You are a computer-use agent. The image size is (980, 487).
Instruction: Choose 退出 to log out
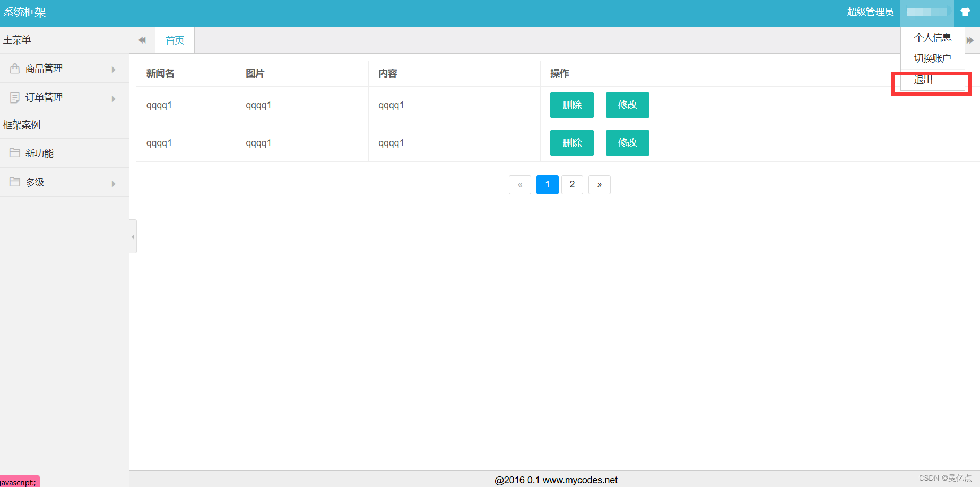click(x=933, y=80)
